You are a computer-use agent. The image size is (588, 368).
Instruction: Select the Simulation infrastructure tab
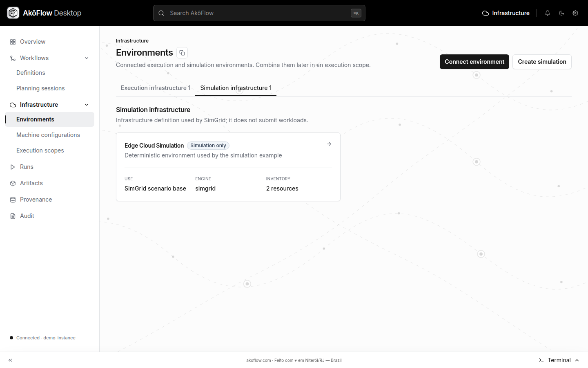point(236,88)
